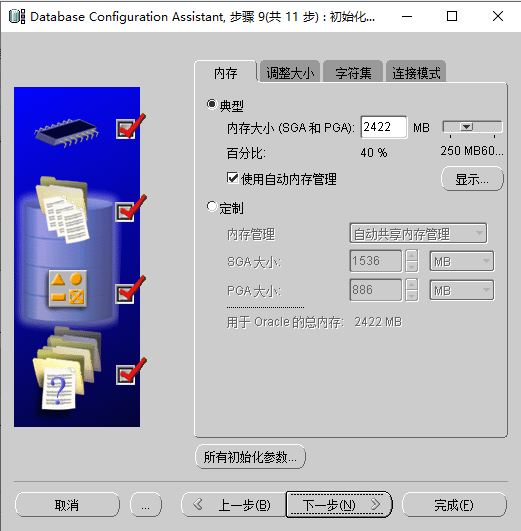The width and height of the screenshot is (521, 531).
Task: Switch to the 字符集 tab
Action: (x=353, y=72)
